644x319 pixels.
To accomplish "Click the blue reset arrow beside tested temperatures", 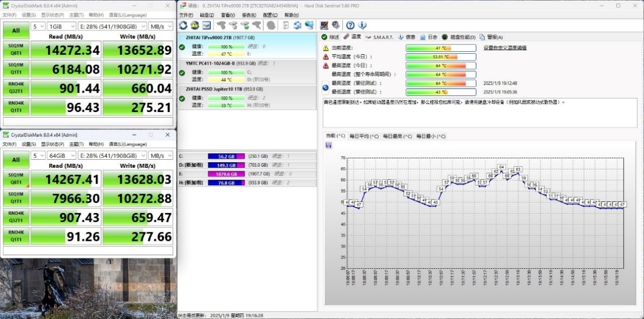I will click(325, 88).
